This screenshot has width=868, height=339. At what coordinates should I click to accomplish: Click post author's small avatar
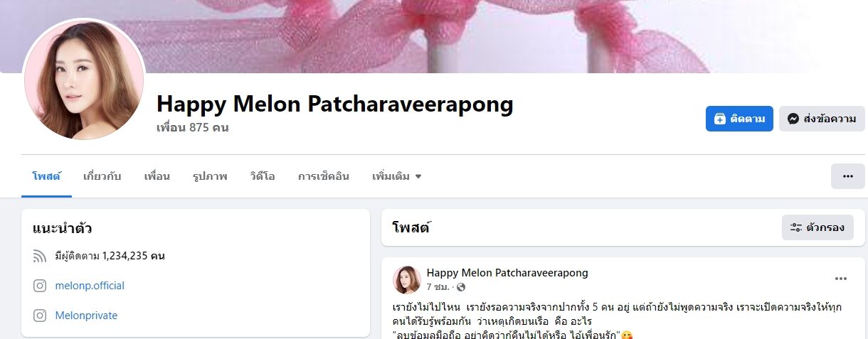[x=406, y=280]
